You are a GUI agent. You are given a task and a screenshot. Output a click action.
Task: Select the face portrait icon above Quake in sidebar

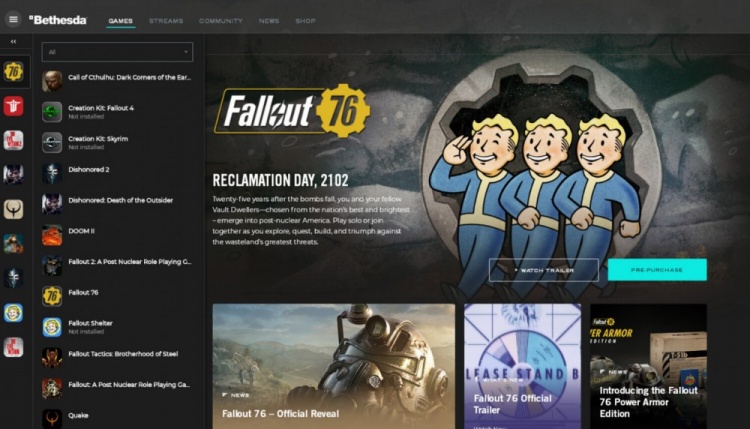[13, 175]
